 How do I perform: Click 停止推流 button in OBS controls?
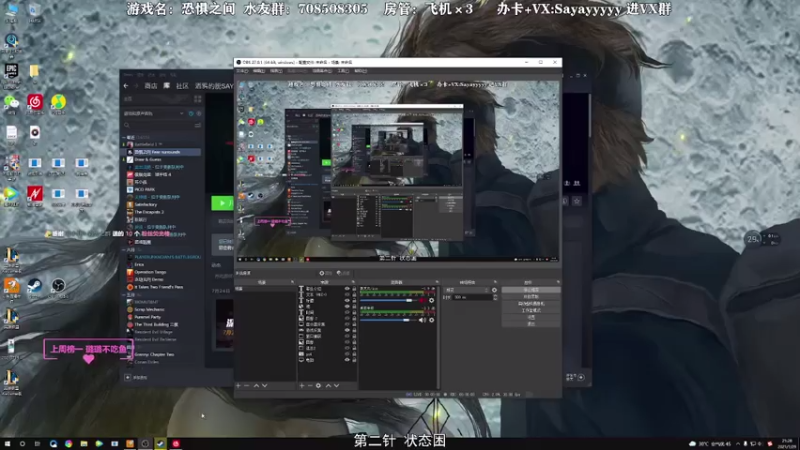point(531,290)
